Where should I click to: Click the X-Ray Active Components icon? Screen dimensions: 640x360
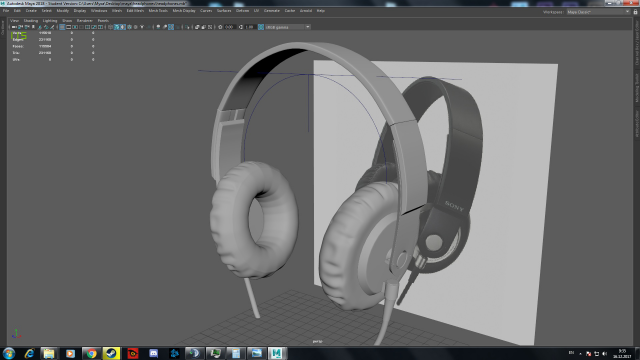tap(204, 27)
